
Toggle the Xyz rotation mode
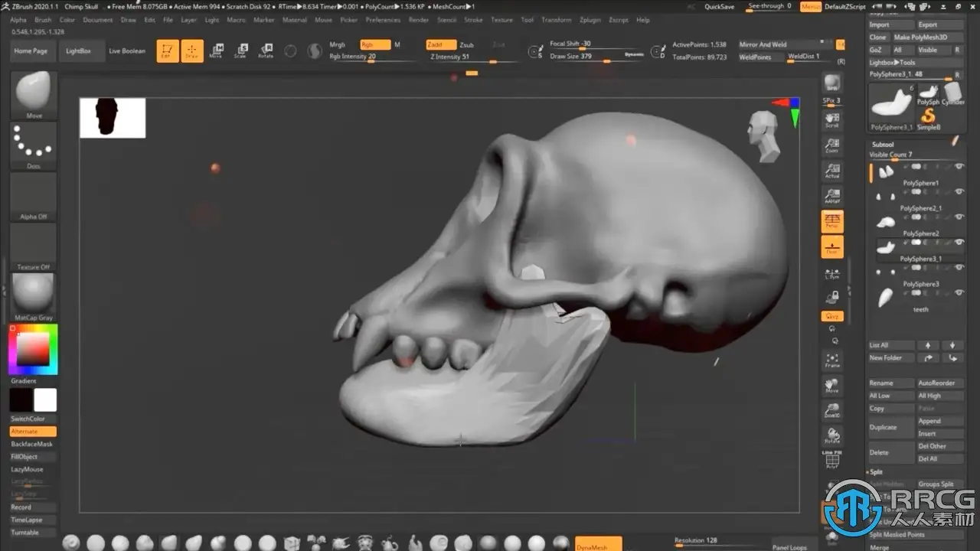click(832, 316)
